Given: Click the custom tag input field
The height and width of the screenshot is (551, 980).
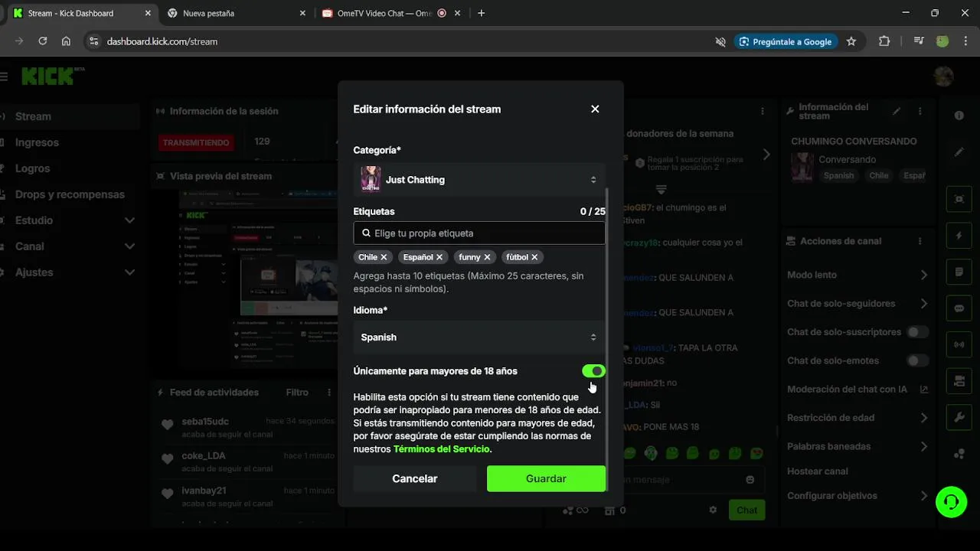Looking at the screenshot, I should [479, 233].
